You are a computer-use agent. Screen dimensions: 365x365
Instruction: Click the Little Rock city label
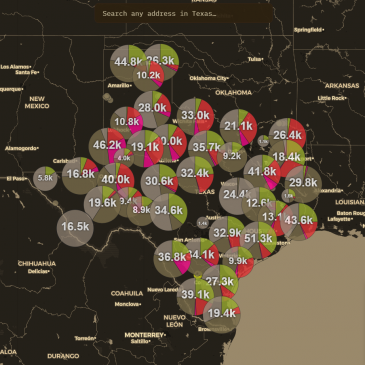click(x=332, y=98)
